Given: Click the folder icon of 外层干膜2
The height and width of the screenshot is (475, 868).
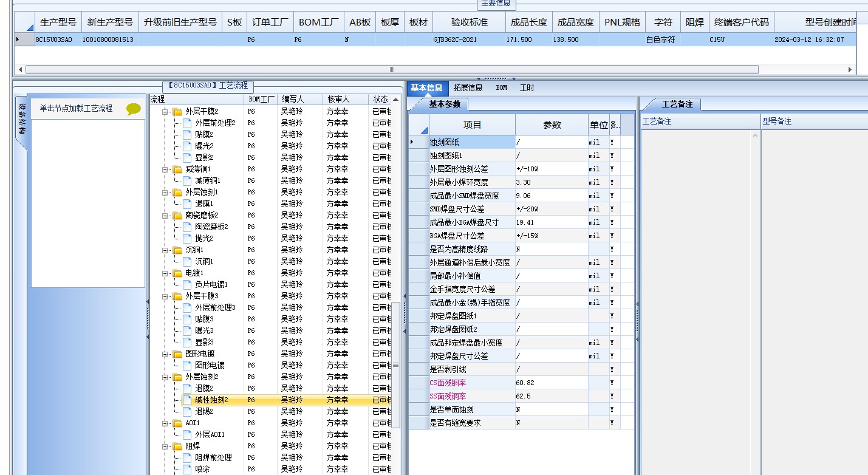Looking at the screenshot, I should 177,112.
